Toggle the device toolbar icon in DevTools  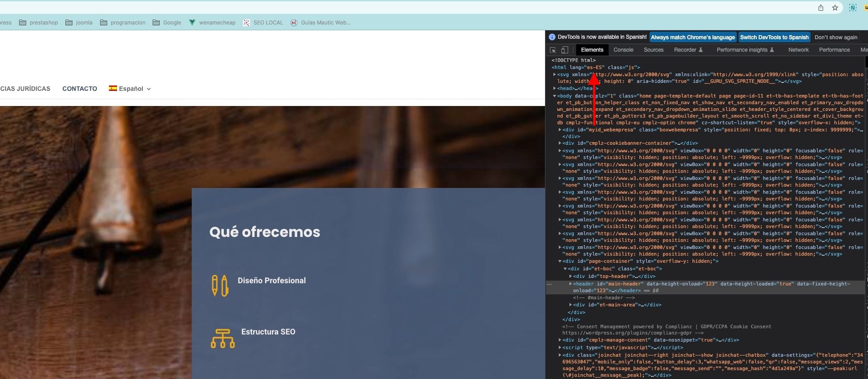pos(565,50)
